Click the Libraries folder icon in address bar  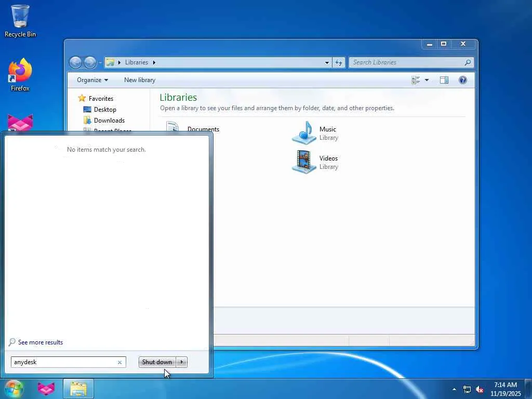[110, 62]
